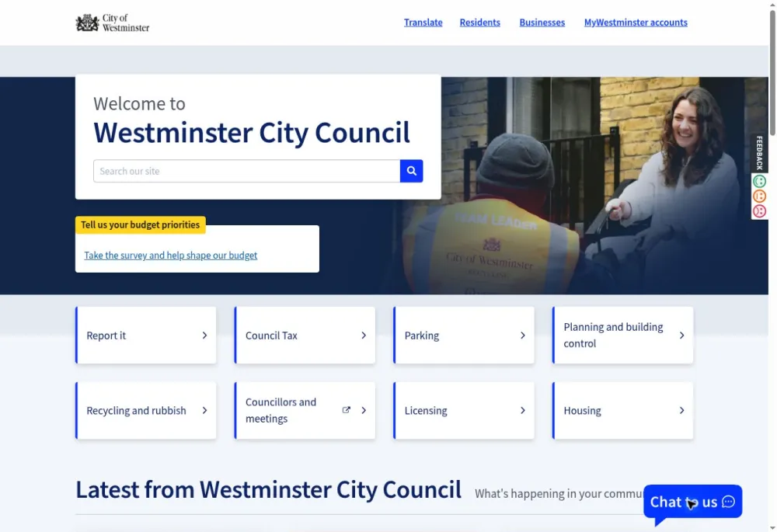The image size is (777, 532).
Task: Open the Translate menu link
Action: coord(423,23)
